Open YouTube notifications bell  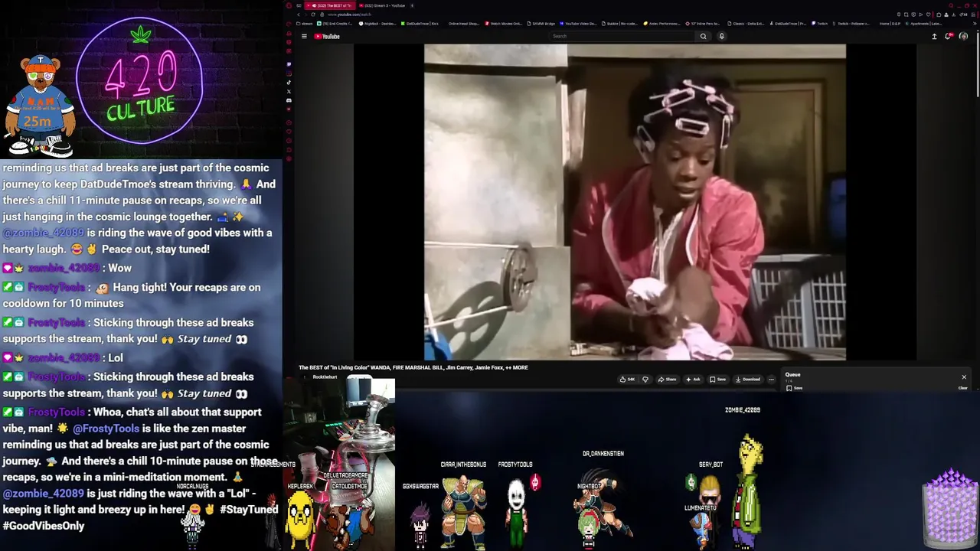[949, 36]
